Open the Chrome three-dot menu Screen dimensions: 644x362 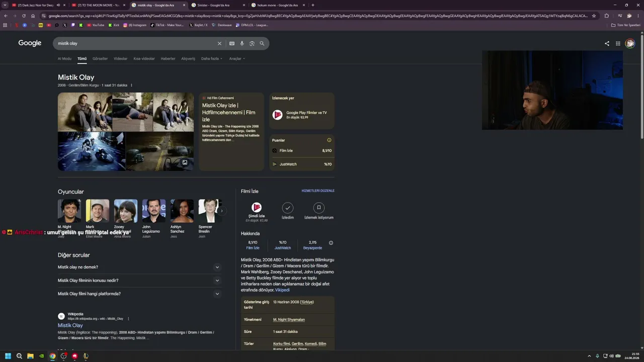(637, 16)
